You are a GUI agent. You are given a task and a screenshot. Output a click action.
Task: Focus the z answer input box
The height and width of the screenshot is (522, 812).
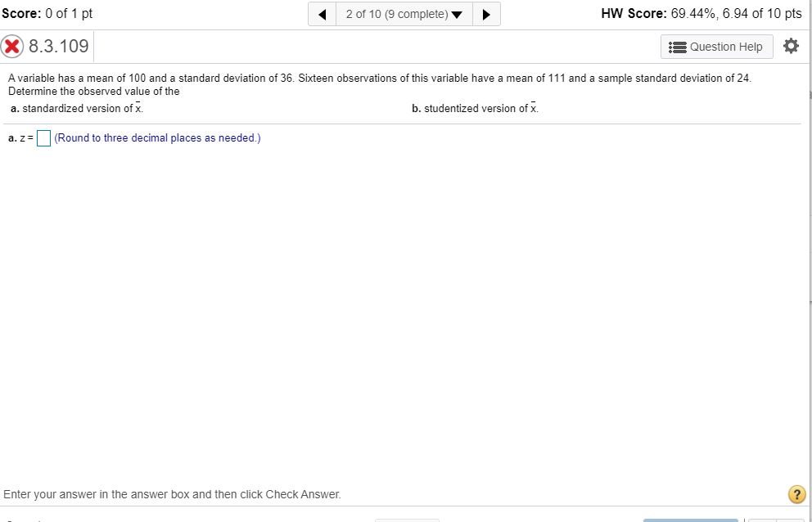tap(44, 138)
